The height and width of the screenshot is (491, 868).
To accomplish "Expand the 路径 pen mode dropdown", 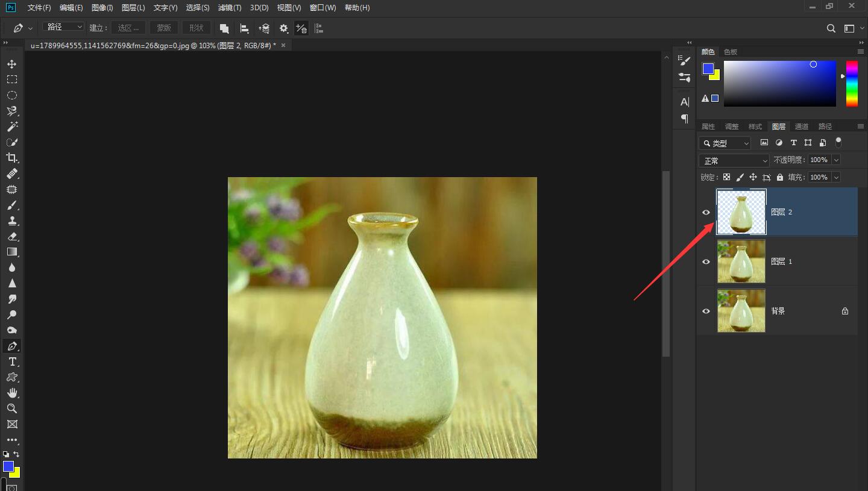I will [63, 27].
